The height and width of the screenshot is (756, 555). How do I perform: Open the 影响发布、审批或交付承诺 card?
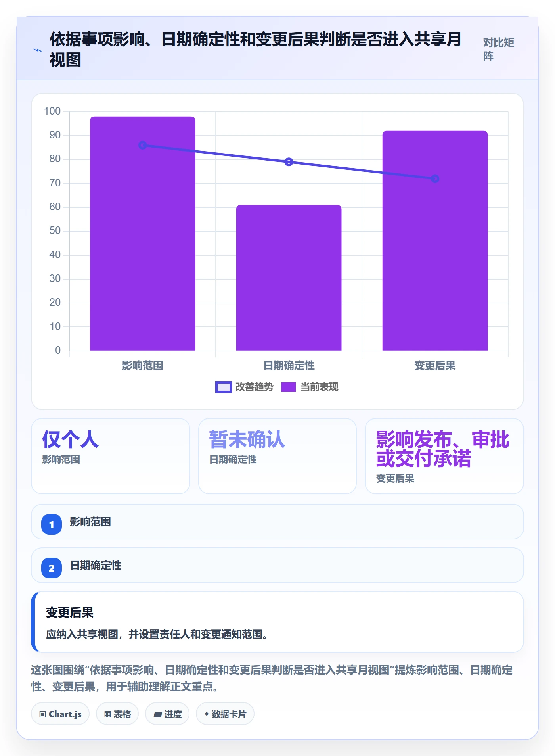(444, 456)
